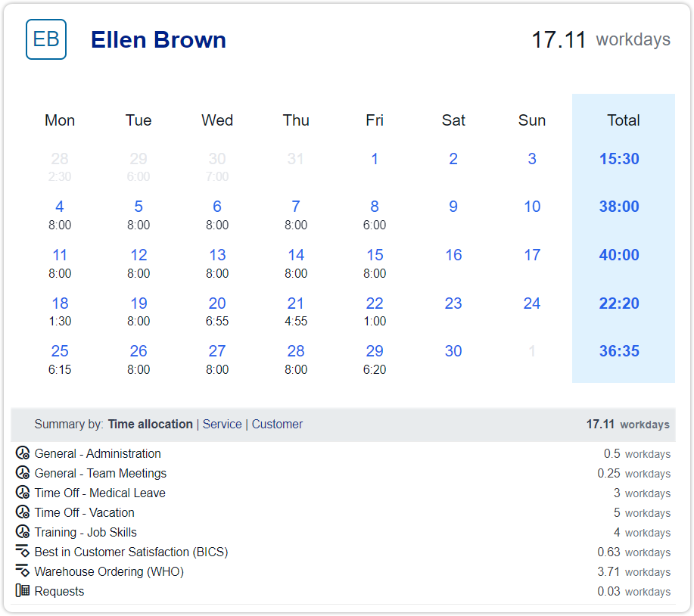Click the Time Off - Vacation icon
The width and height of the screenshot is (694, 616).
click(23, 512)
